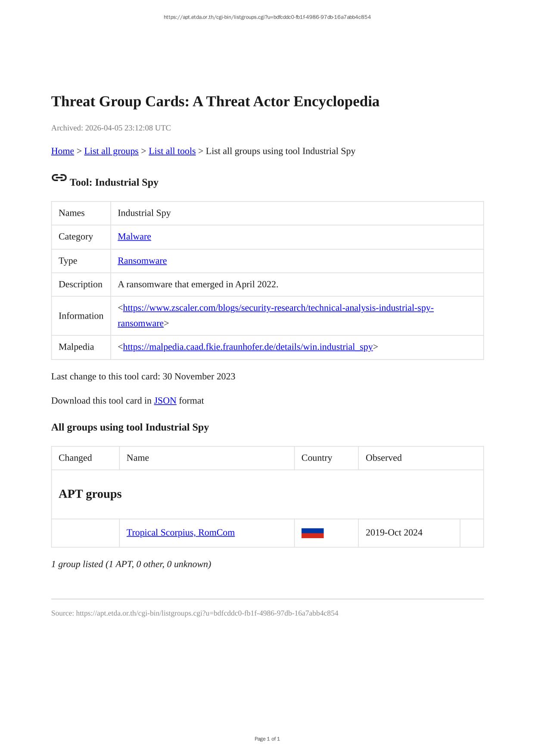Image resolution: width=535 pixels, height=756 pixels.
Task: Follow the Malware category link
Action: click(134, 237)
